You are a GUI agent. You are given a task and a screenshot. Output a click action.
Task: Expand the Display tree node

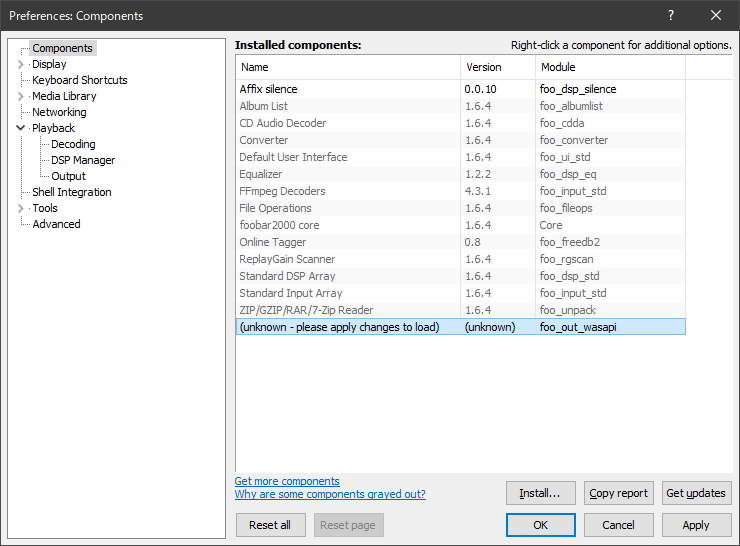point(21,64)
